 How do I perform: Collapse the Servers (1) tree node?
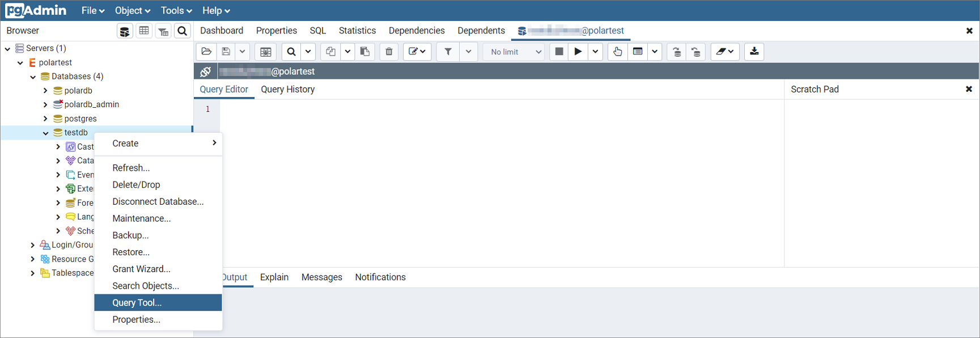tap(7, 49)
